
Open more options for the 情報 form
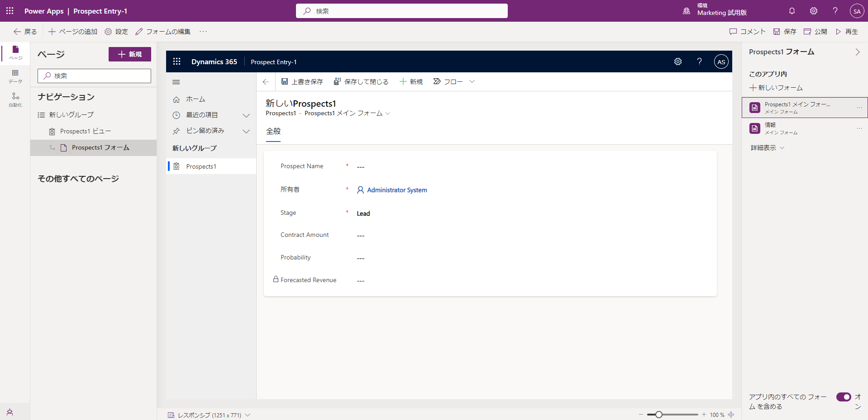click(859, 128)
